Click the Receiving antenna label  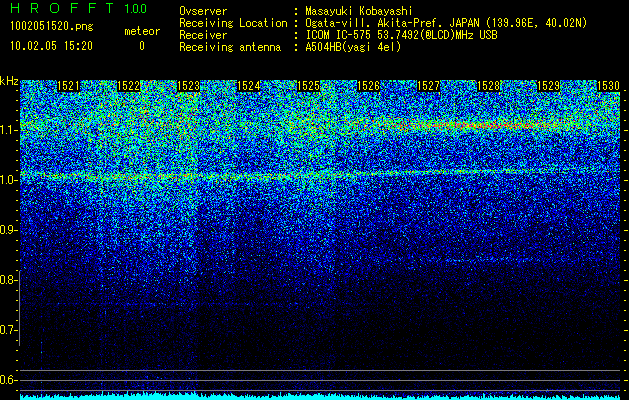coord(230,47)
